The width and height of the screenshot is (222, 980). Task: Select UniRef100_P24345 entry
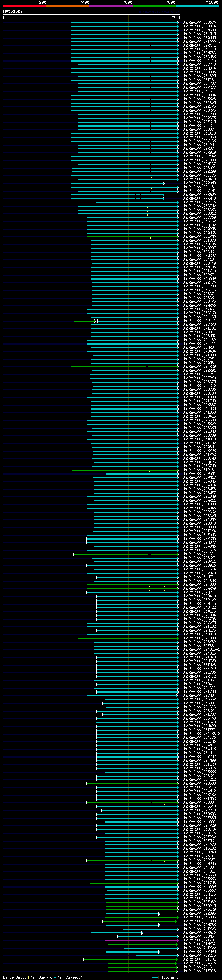tap(199, 508)
